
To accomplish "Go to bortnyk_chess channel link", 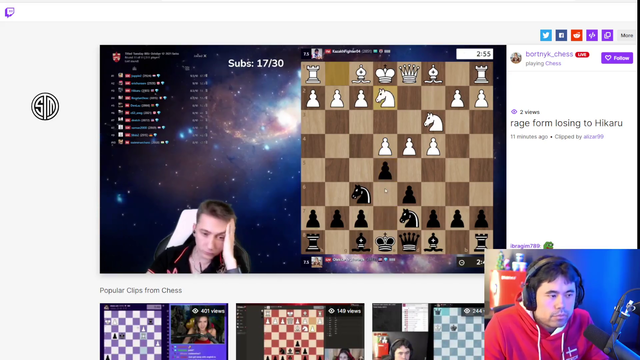I will pyautogui.click(x=549, y=54).
